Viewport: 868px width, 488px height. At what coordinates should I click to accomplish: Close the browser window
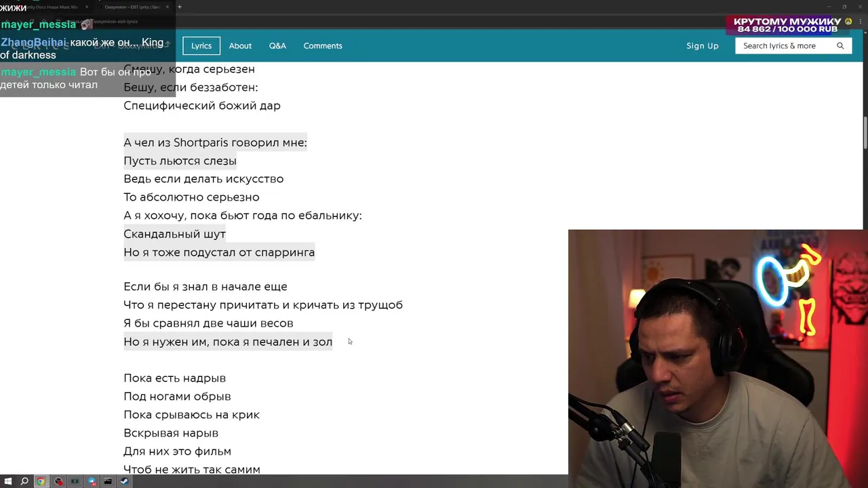[860, 7]
